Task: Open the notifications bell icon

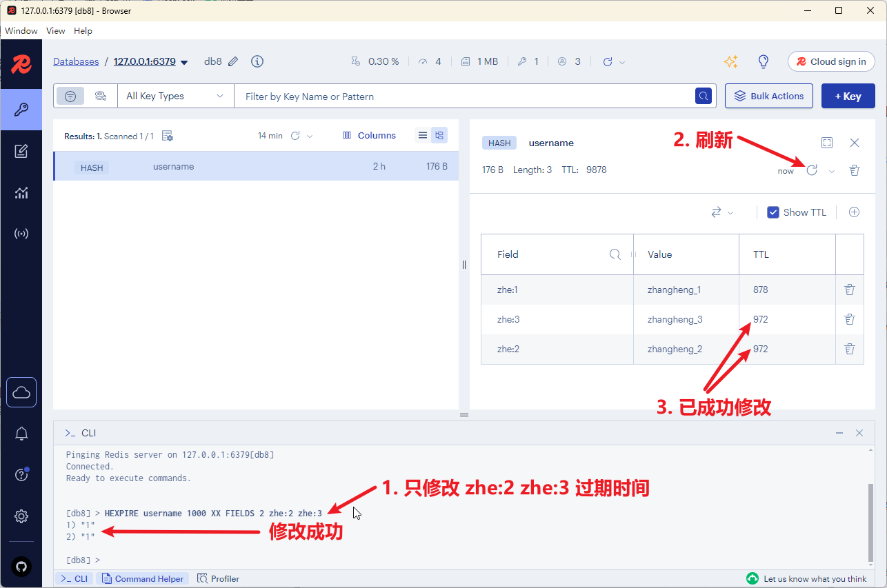Action: 21,434
